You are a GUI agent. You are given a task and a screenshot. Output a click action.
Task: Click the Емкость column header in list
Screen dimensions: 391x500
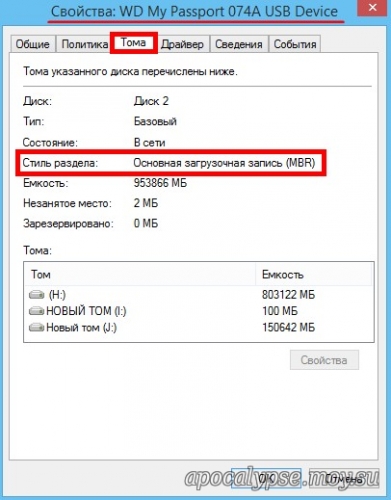[314, 274]
